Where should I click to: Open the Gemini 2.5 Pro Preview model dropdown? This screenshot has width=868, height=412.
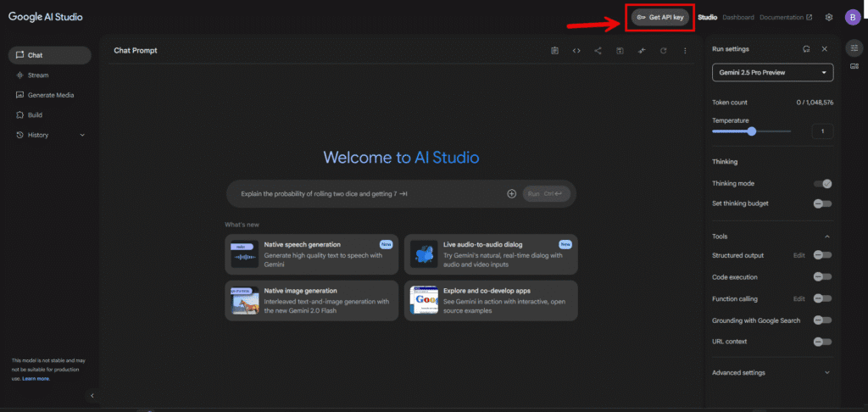[773, 73]
